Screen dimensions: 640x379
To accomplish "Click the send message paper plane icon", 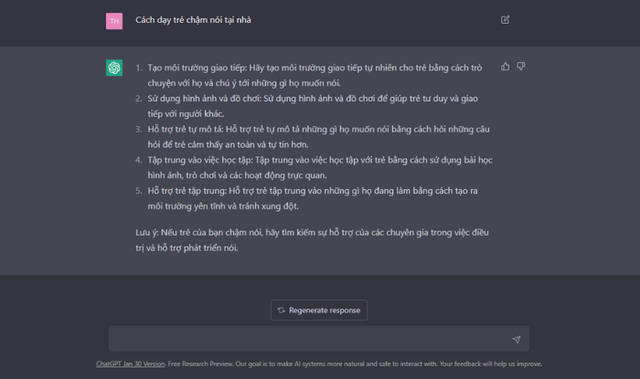I will pyautogui.click(x=516, y=339).
